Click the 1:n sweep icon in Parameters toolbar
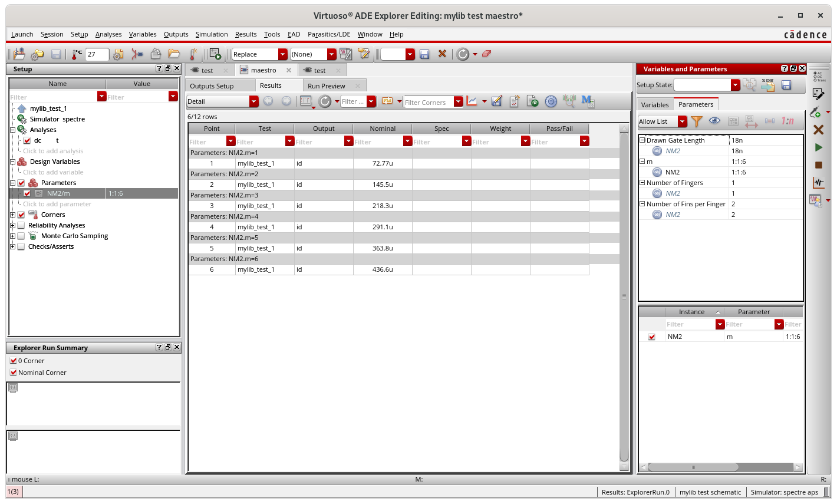Viewport: 837px width, 504px height. click(787, 121)
